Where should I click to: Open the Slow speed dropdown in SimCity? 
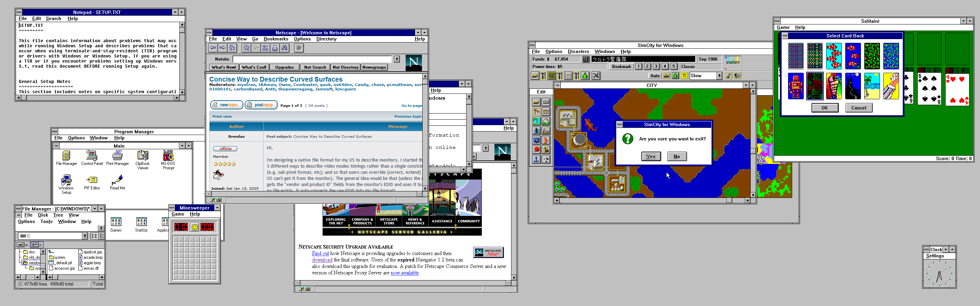pos(719,75)
